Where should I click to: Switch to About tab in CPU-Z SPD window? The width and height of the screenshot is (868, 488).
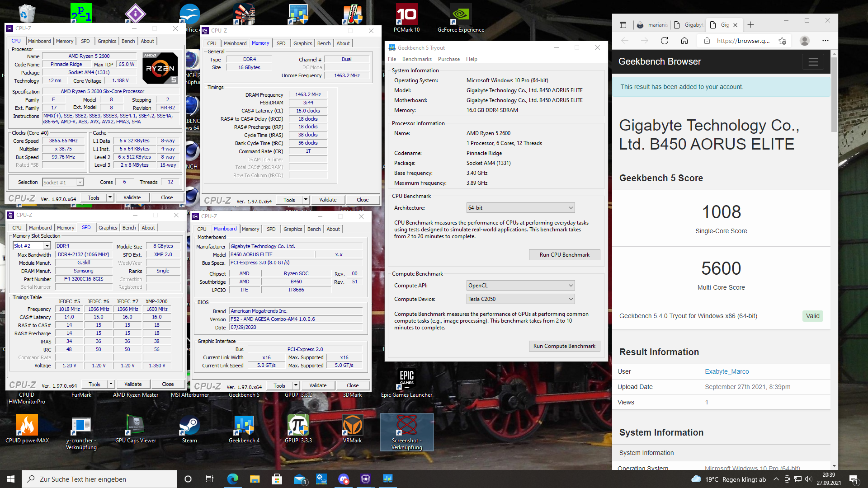148,228
